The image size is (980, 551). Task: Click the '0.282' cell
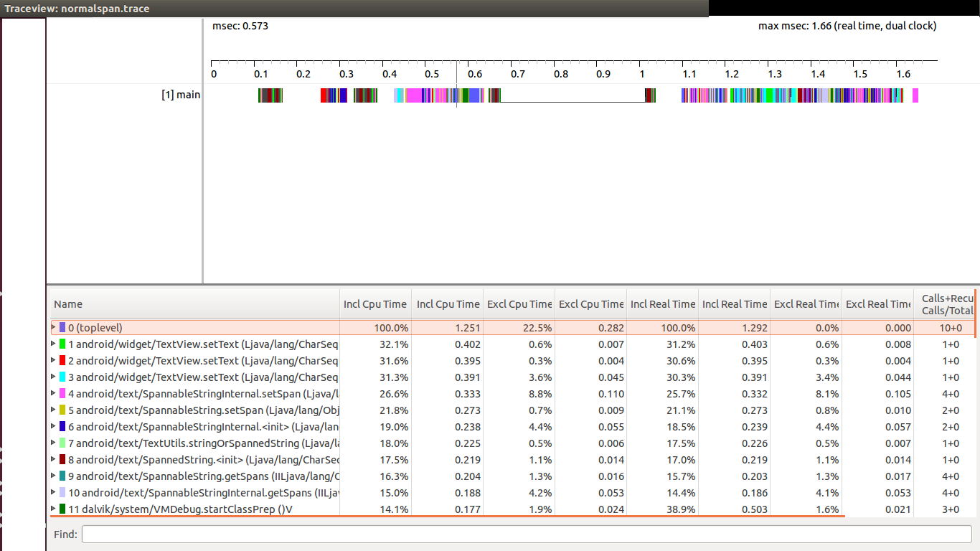(611, 328)
